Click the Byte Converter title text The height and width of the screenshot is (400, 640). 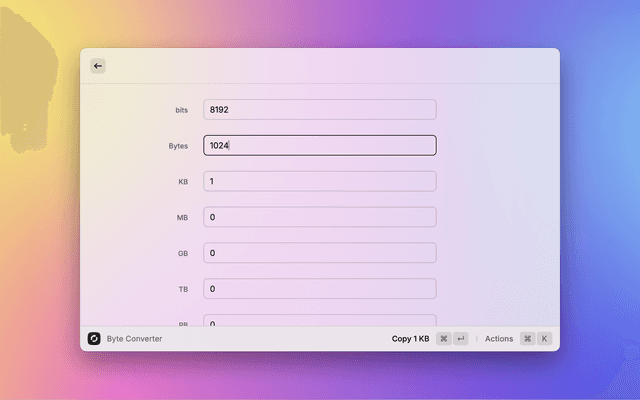[134, 339]
